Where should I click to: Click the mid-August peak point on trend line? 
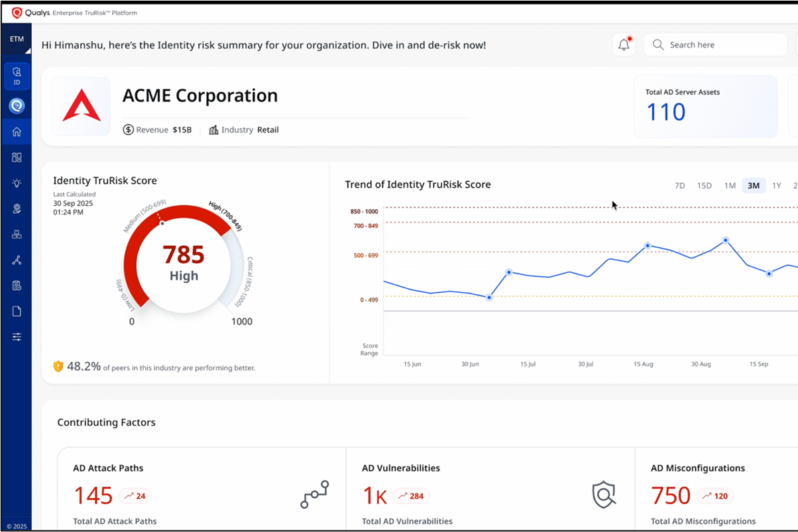coord(648,245)
